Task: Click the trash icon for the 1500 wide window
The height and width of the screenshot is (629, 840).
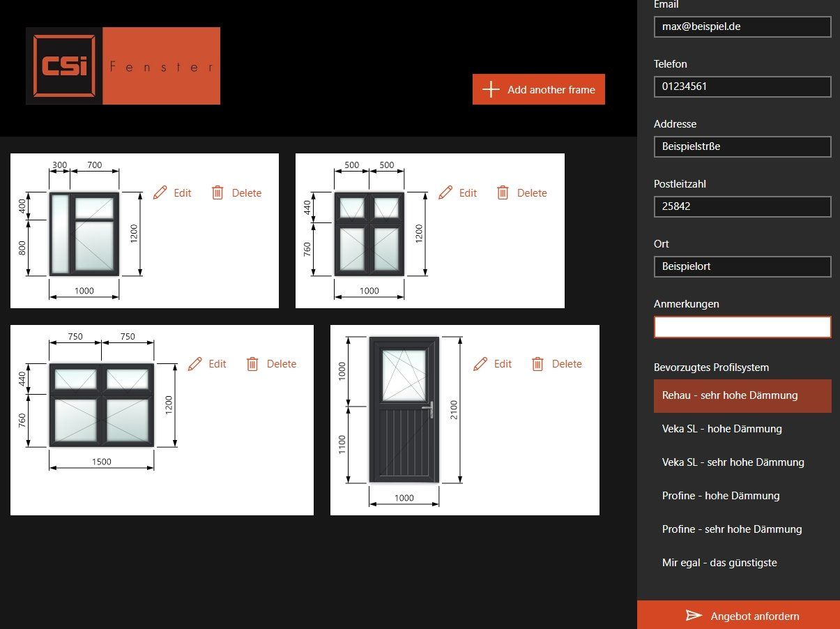Action: 252,364
